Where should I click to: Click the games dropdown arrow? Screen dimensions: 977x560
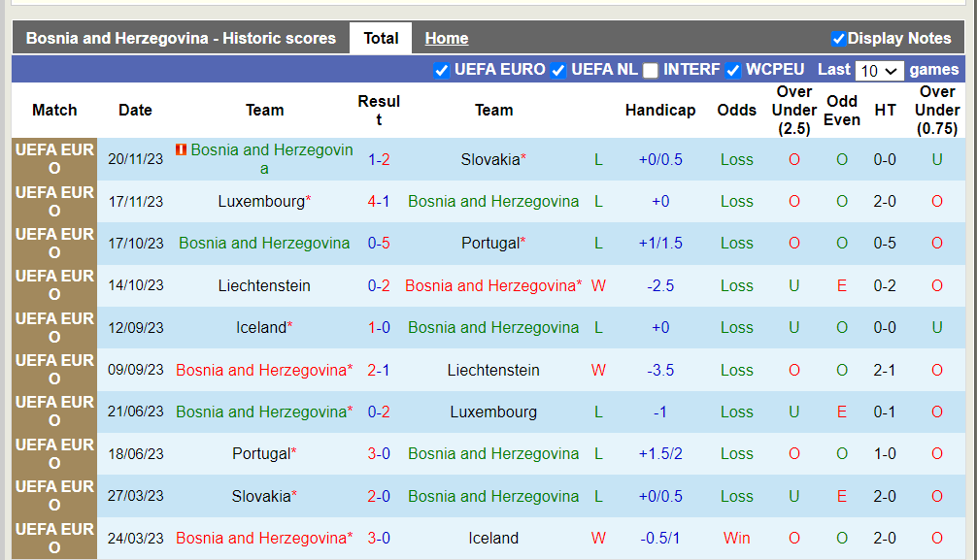coord(893,70)
